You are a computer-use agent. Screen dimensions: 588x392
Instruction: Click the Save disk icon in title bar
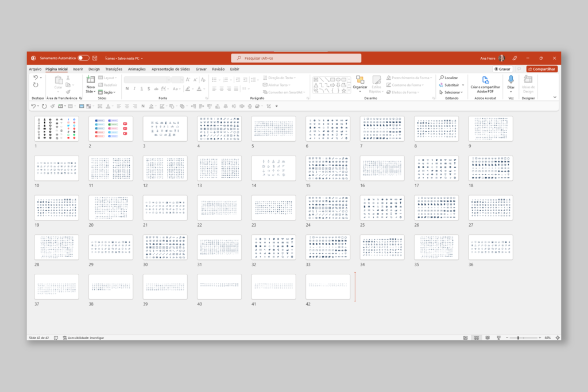pyautogui.click(x=95, y=58)
